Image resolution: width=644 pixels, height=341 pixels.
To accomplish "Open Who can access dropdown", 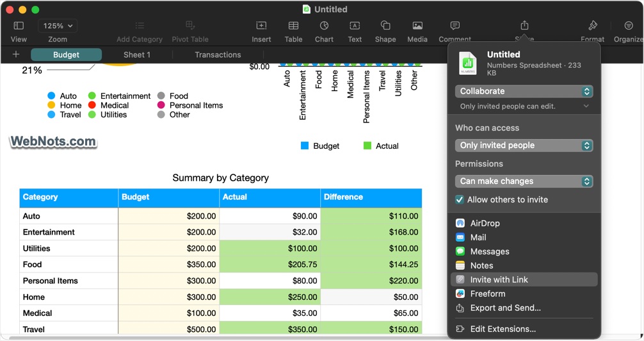I will pyautogui.click(x=524, y=146).
